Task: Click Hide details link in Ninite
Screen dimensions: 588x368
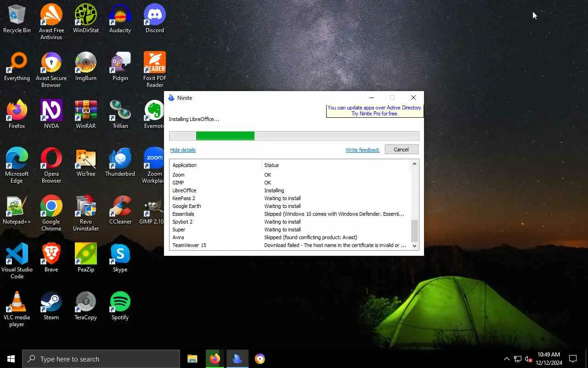Action: [x=183, y=150]
